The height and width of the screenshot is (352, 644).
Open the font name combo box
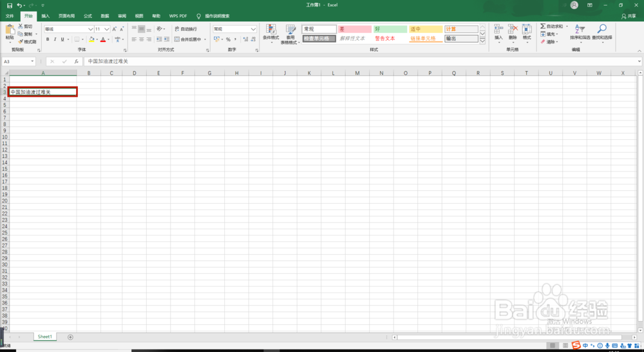pyautogui.click(x=69, y=29)
